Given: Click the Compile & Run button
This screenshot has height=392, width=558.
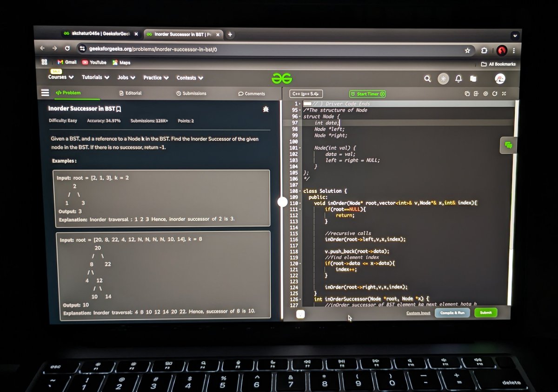Looking at the screenshot, I should pyautogui.click(x=452, y=313).
